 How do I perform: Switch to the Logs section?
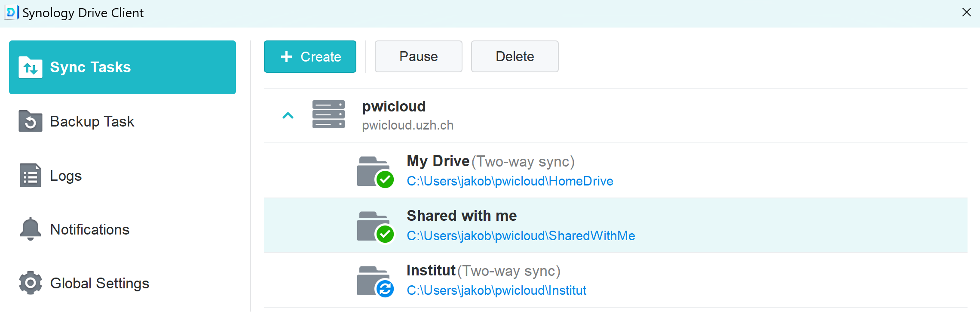tap(66, 176)
